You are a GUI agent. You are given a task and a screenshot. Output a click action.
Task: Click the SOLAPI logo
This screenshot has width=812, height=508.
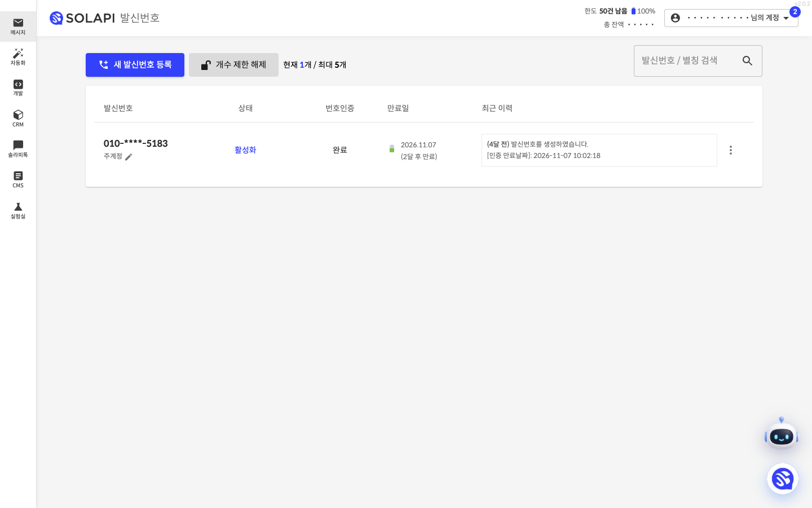pos(82,18)
